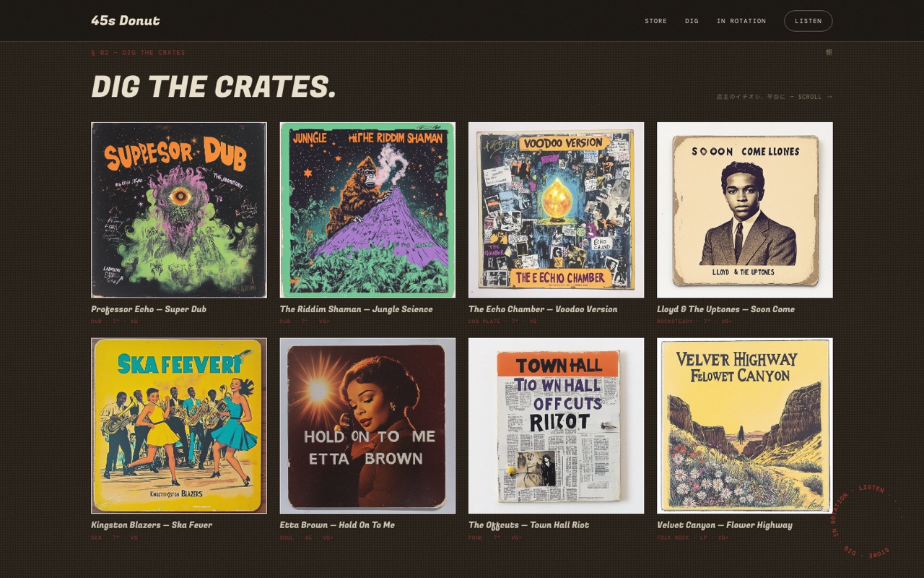Go to the STORE nav item

click(655, 21)
